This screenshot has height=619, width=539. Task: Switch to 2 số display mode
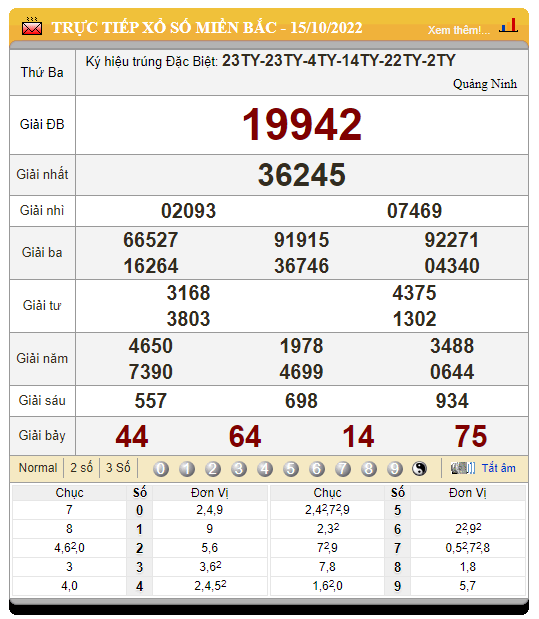pyautogui.click(x=81, y=468)
